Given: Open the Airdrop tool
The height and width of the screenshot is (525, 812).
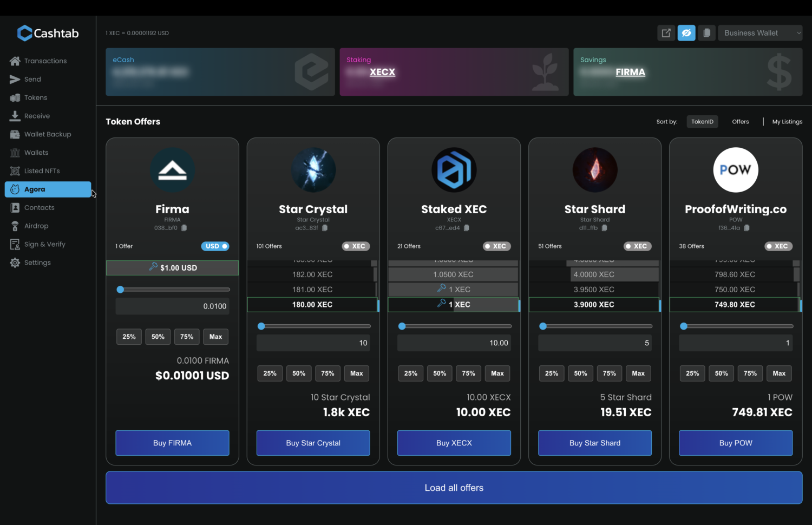Looking at the screenshot, I should click(36, 226).
